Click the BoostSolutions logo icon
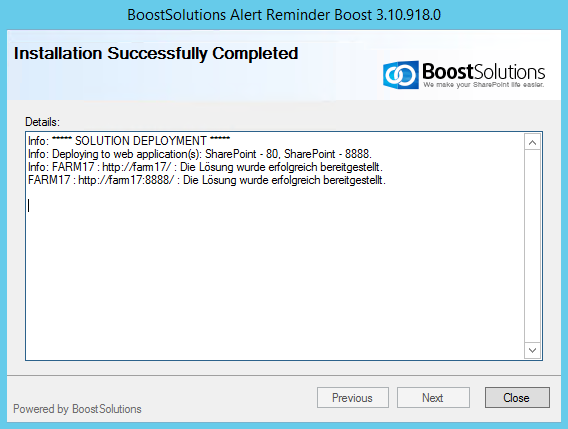Viewport: 568px width, 429px height. coord(400,74)
